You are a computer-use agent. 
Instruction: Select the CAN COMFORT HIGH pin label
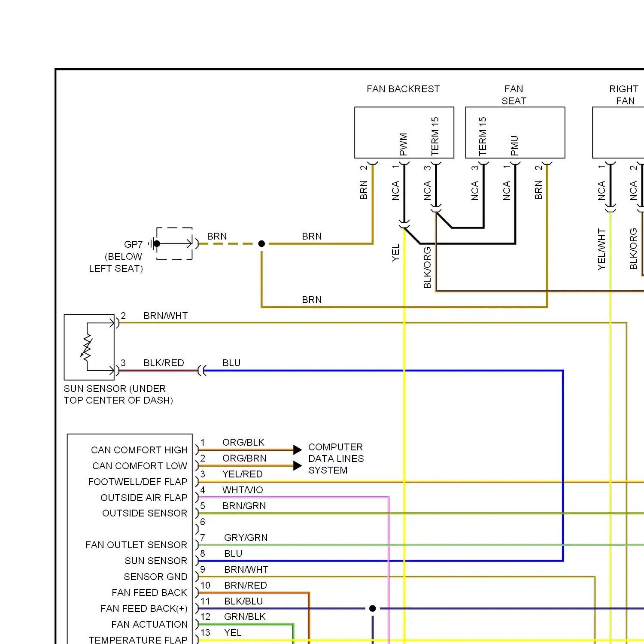[140, 450]
